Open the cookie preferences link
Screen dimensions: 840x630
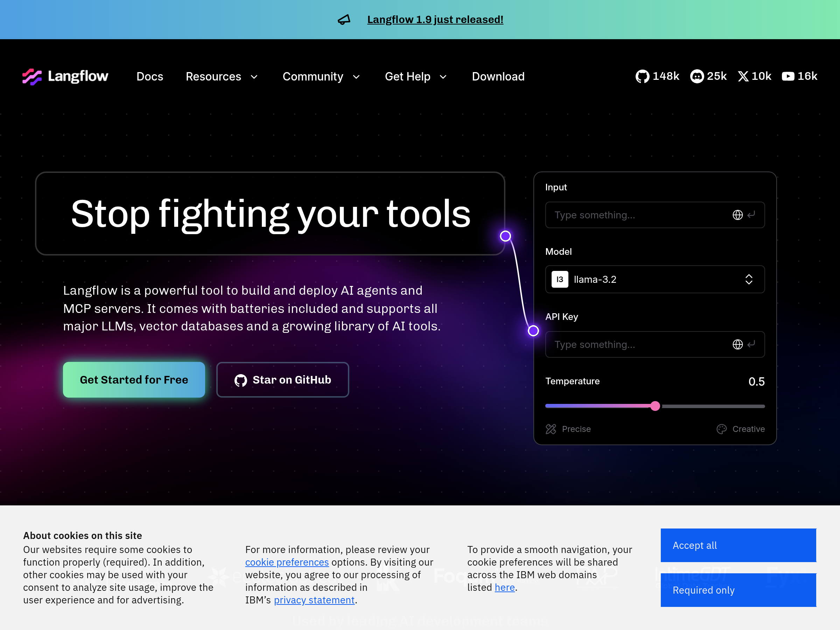point(287,562)
